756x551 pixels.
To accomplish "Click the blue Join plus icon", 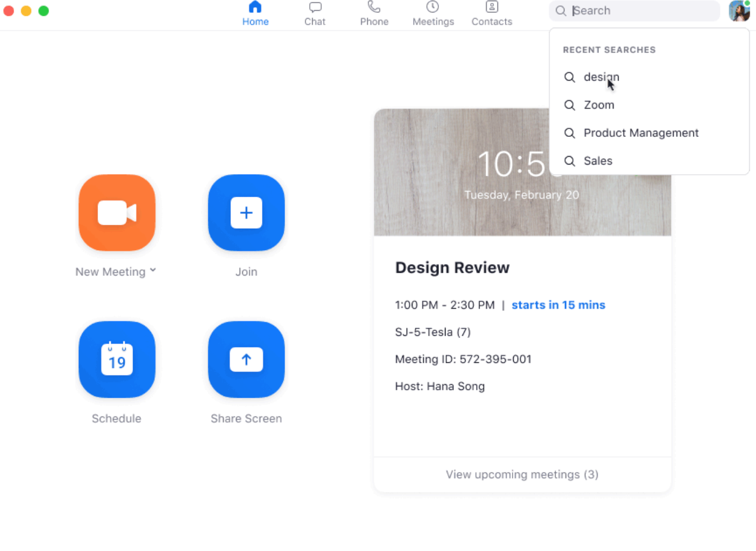I will click(246, 212).
